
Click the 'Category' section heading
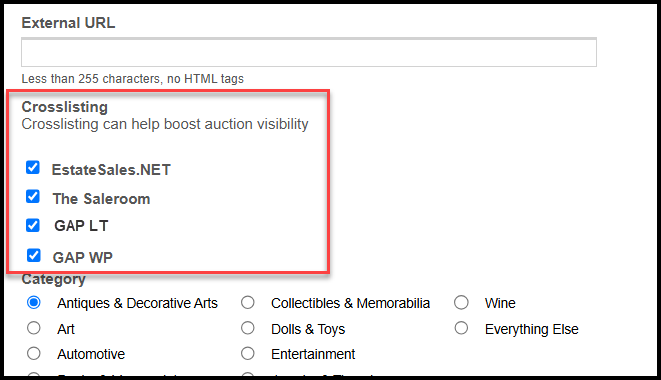tap(54, 279)
